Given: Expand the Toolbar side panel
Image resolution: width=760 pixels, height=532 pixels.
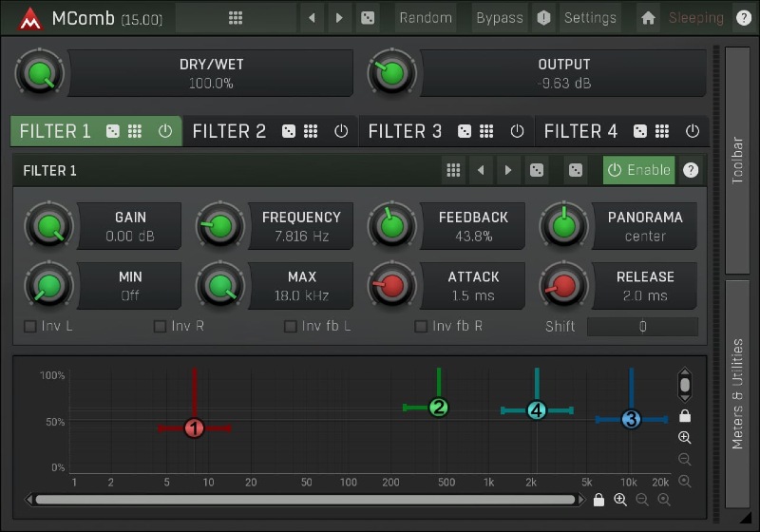Looking at the screenshot, I should 738,160.
